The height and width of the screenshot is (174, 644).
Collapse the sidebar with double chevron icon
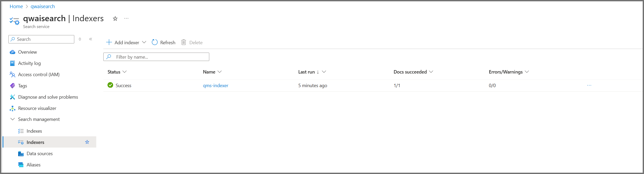click(x=91, y=39)
